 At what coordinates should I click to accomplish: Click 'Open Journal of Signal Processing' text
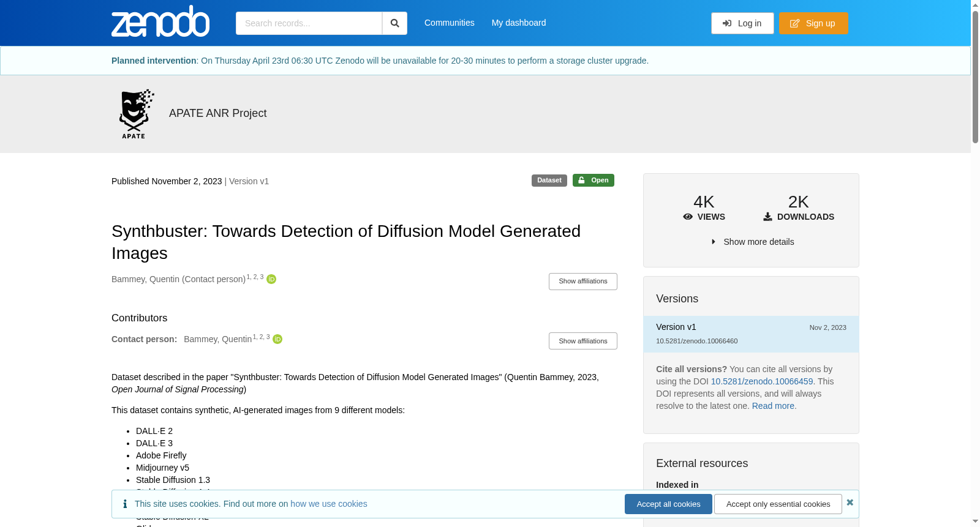point(178,389)
